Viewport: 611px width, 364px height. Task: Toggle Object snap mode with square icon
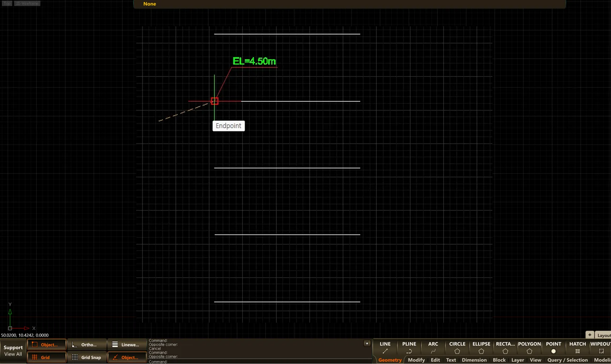(x=46, y=345)
